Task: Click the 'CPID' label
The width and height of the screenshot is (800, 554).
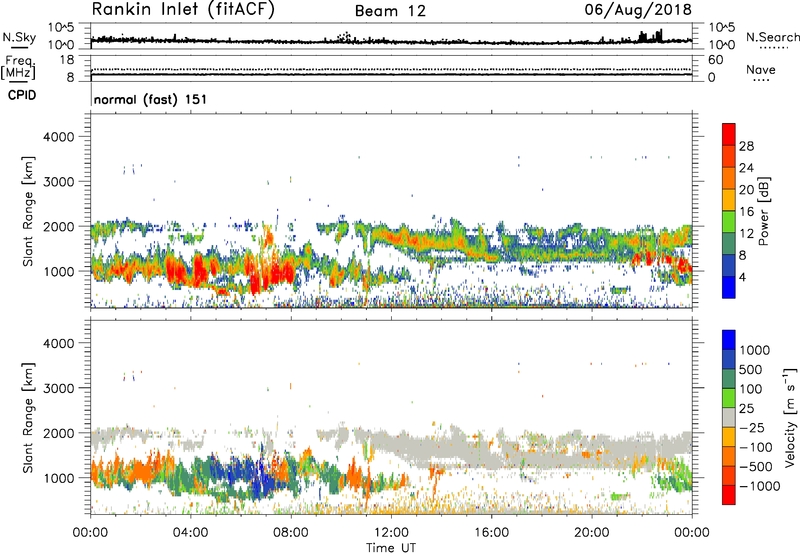Action: click(x=22, y=95)
